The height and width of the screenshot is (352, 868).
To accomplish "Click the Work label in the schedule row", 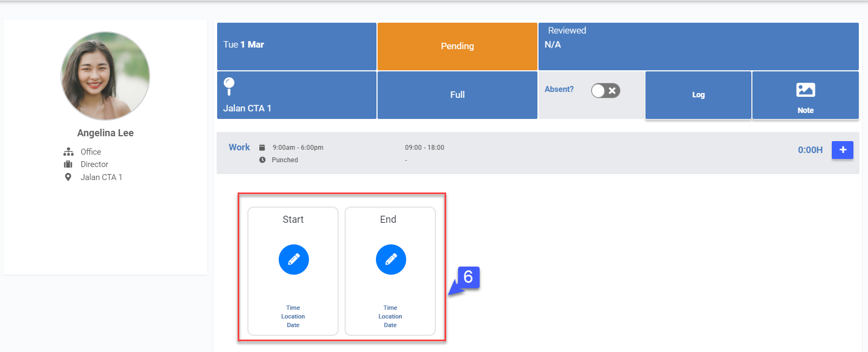I will 239,147.
